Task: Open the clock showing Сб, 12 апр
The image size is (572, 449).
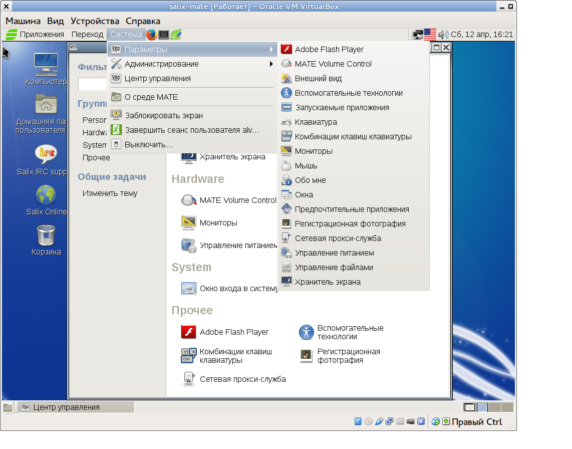Action: (x=482, y=34)
